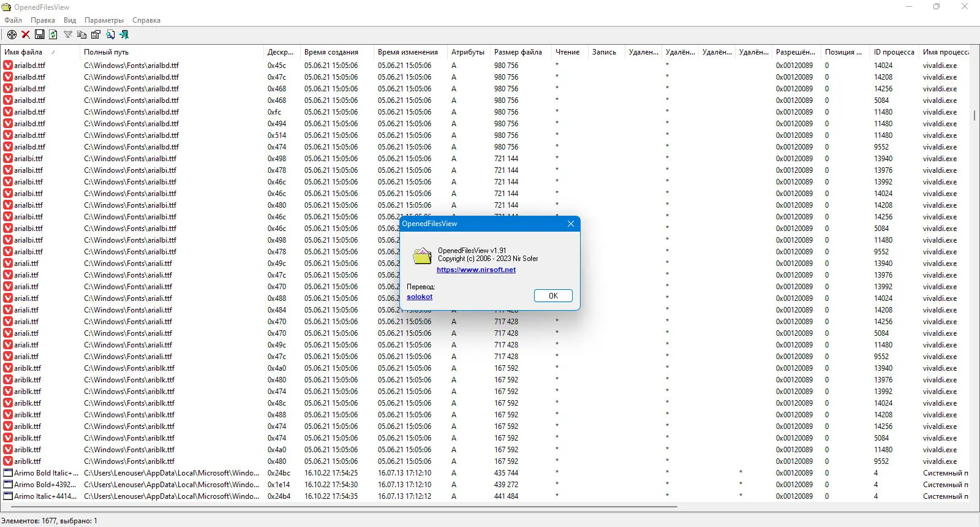Click file size 439 272
The height and width of the screenshot is (527, 980).
506,485
